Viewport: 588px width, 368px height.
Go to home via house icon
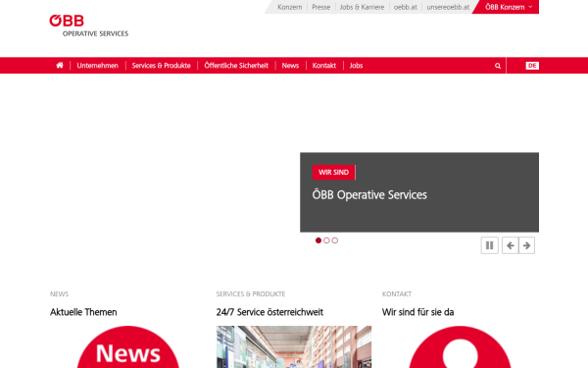(x=60, y=66)
